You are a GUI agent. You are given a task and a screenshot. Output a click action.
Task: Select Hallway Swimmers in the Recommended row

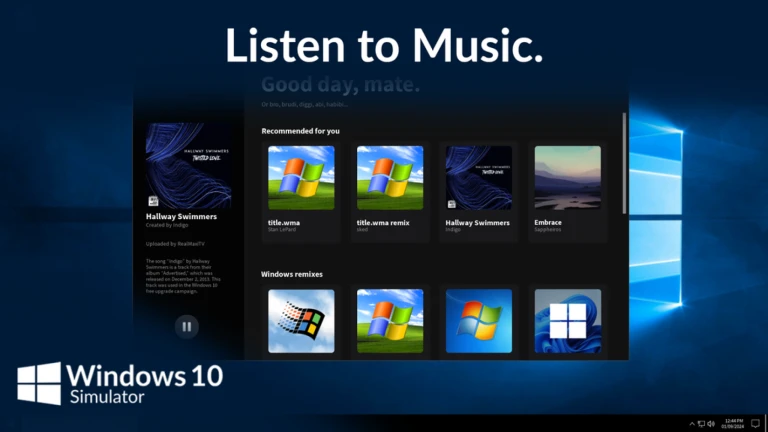478,178
